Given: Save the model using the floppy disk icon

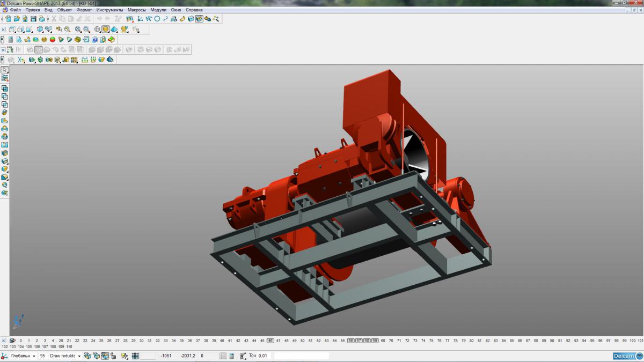Looking at the screenshot, I should click(x=33, y=18).
